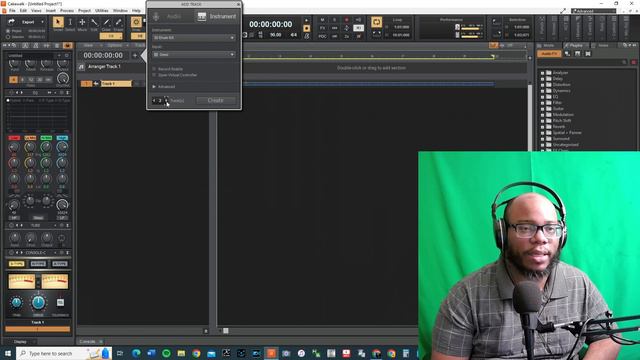Click the orange volume bar under Track 1
This screenshot has width=640, height=360.
click(38, 329)
